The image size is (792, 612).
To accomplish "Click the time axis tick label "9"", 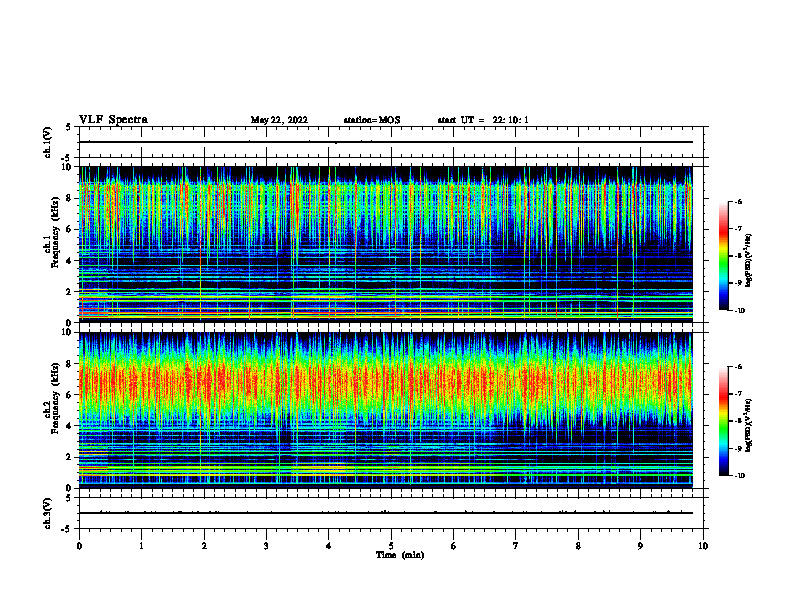I will (640, 546).
